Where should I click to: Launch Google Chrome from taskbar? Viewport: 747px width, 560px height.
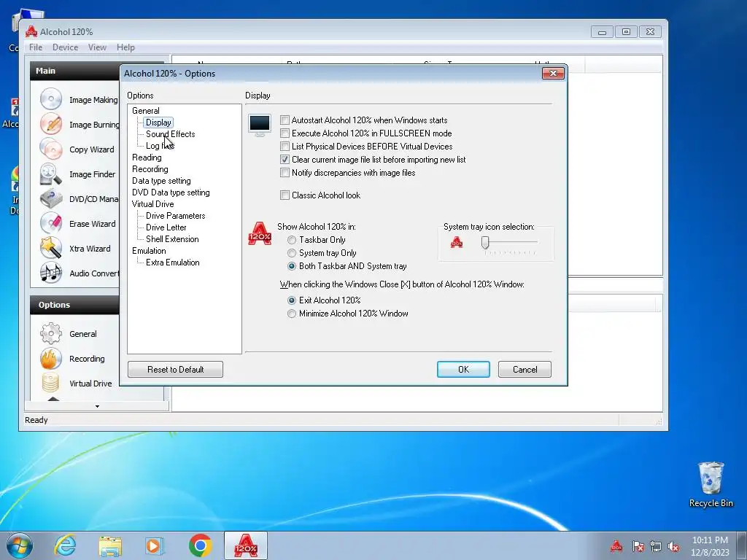click(200, 545)
